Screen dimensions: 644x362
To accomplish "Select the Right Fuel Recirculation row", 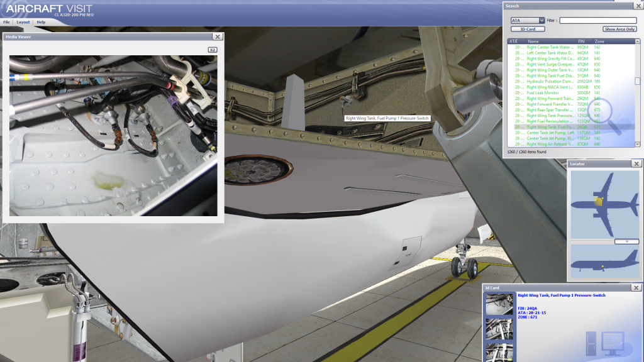I will pyautogui.click(x=571, y=121).
